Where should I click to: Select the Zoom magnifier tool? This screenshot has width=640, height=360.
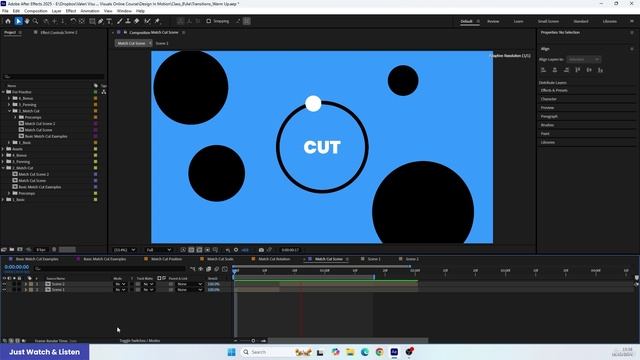click(x=36, y=21)
